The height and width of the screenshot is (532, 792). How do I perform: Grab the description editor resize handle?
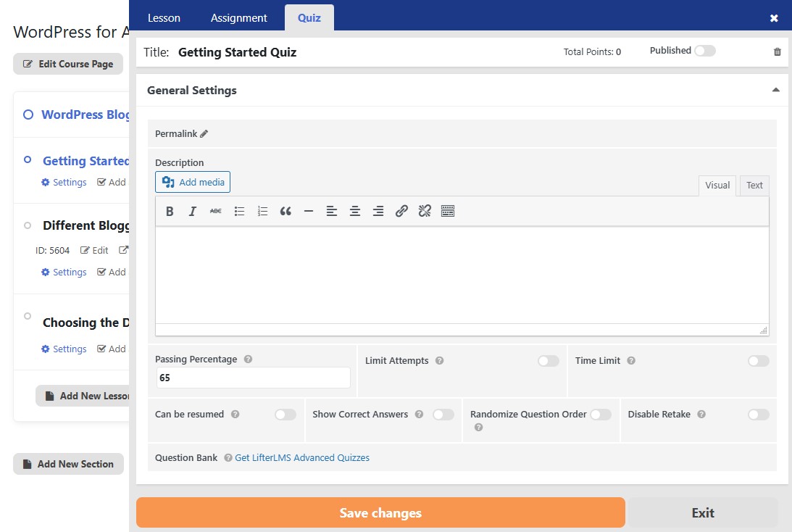click(x=763, y=331)
